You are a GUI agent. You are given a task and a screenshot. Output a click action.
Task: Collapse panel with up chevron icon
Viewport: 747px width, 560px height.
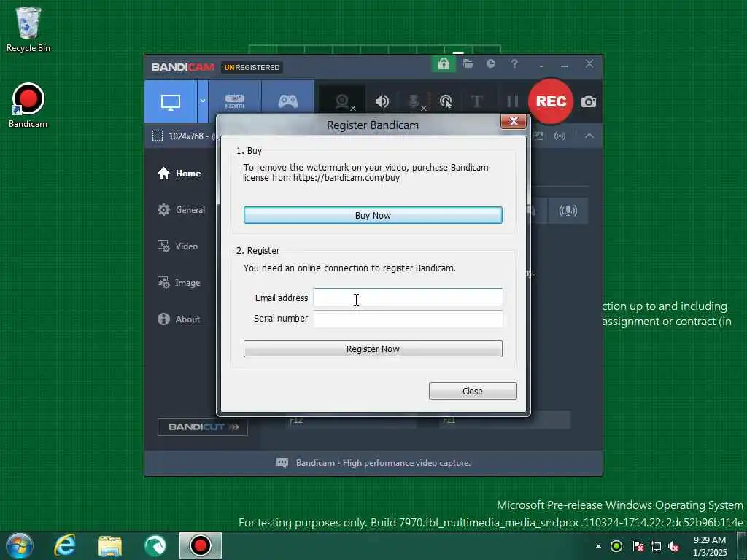pyautogui.click(x=589, y=136)
